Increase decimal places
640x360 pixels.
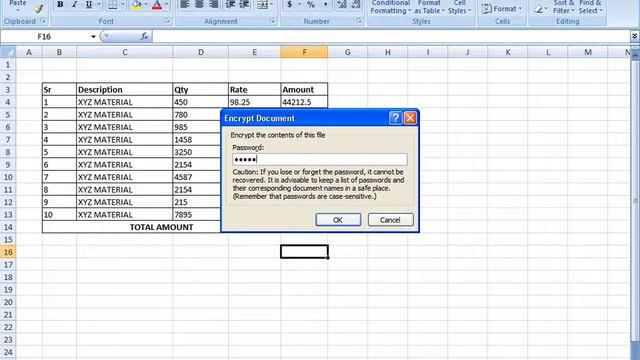342,4
